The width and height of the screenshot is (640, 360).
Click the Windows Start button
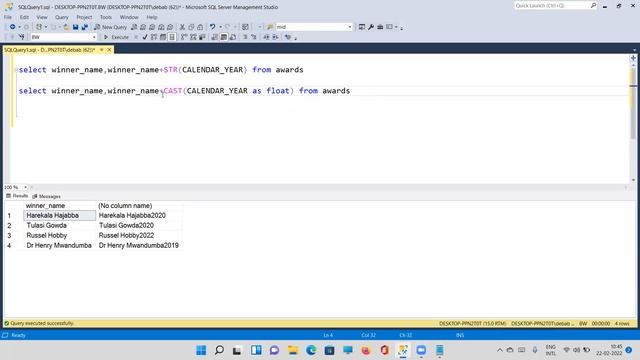click(x=201, y=350)
